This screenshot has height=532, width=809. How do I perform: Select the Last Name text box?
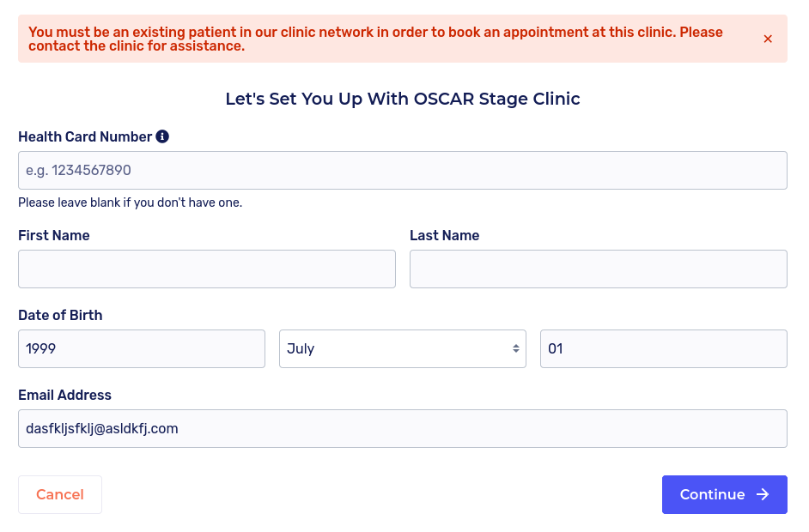coord(598,269)
